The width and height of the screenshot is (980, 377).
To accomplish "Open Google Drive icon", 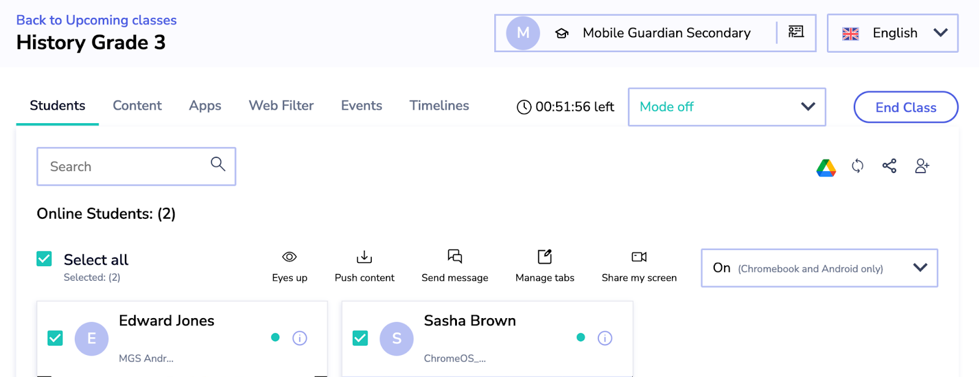I will click(x=826, y=167).
